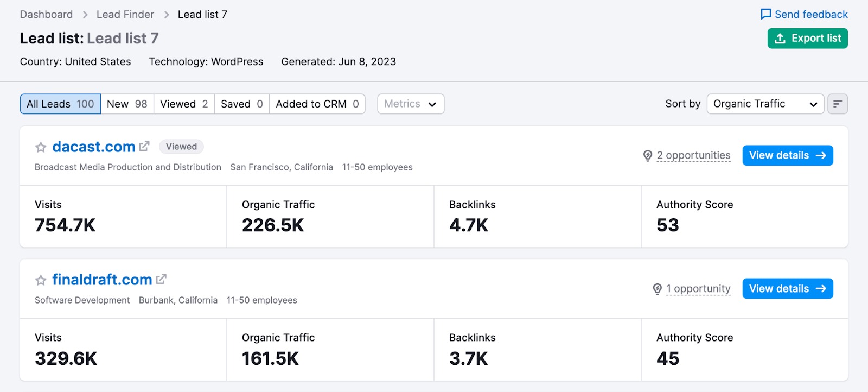This screenshot has width=868, height=392.
Task: Click Broadcast Media Production and Distribution text
Action: [x=128, y=167]
